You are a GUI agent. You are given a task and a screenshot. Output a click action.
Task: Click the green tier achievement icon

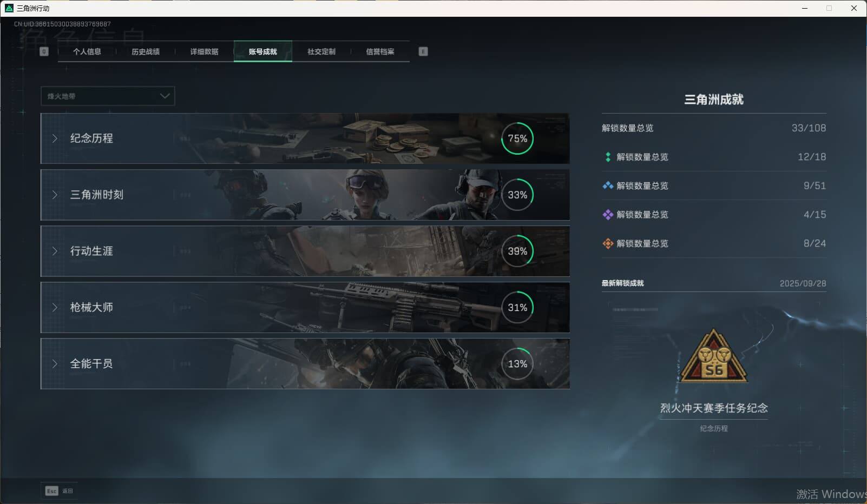point(608,157)
